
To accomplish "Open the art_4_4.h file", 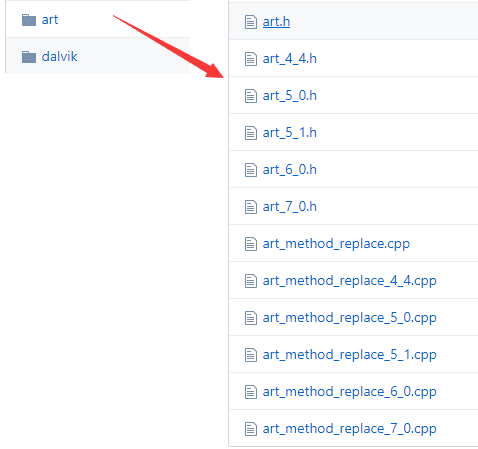I will point(290,59).
